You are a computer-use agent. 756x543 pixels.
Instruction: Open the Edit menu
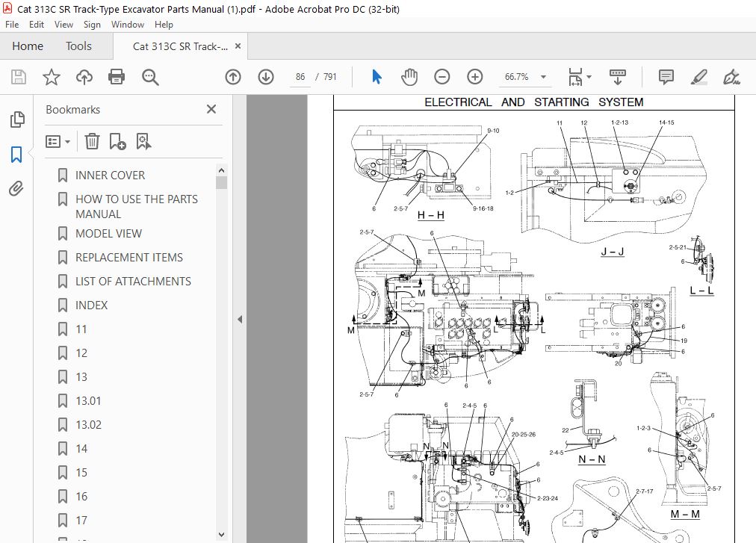point(36,25)
